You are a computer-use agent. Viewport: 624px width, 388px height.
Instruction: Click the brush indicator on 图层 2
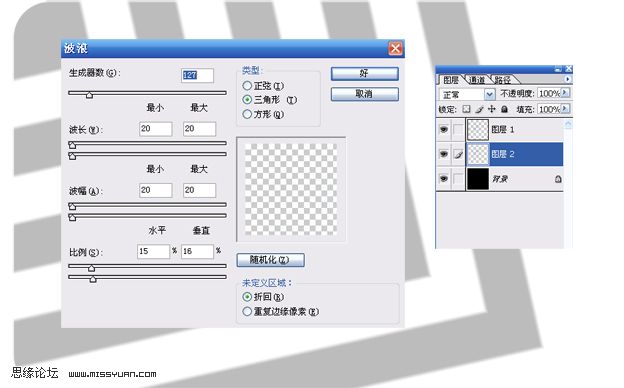click(458, 154)
